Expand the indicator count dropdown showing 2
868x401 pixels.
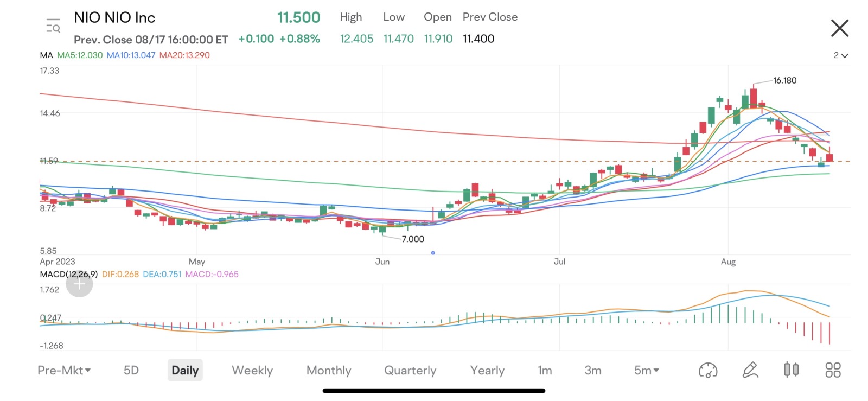point(840,55)
